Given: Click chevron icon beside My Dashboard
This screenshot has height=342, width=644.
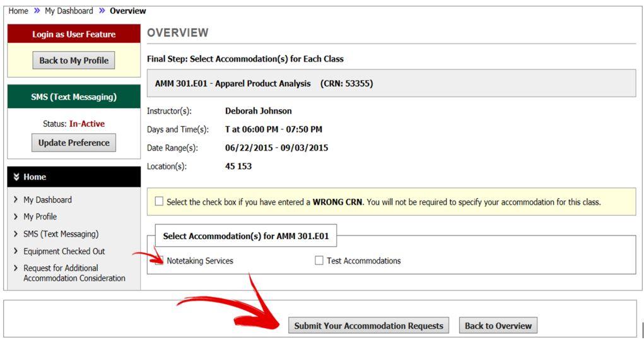Looking at the screenshot, I should tap(16, 200).
